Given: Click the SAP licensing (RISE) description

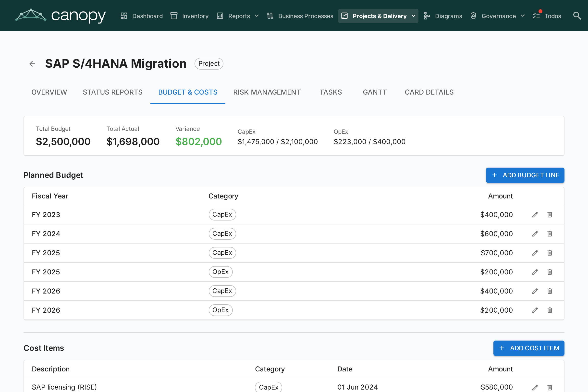Looking at the screenshot, I should (x=64, y=387).
